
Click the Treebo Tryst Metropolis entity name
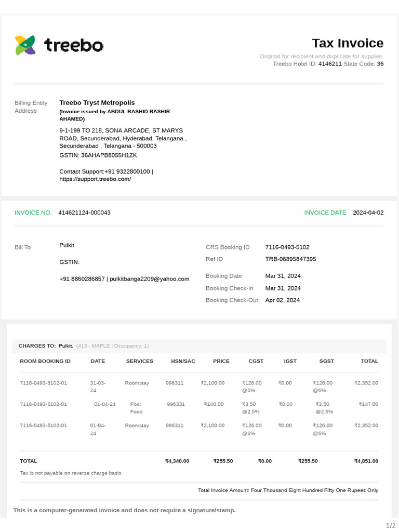(97, 102)
